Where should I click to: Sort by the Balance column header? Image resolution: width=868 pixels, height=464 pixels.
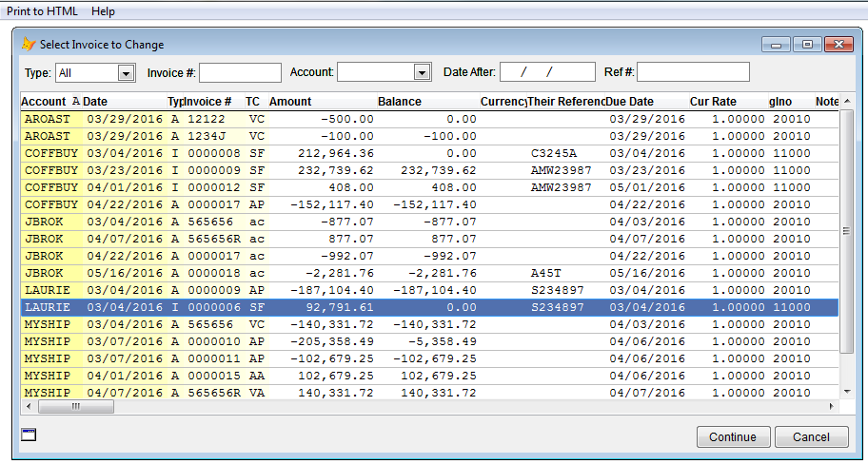(428, 102)
